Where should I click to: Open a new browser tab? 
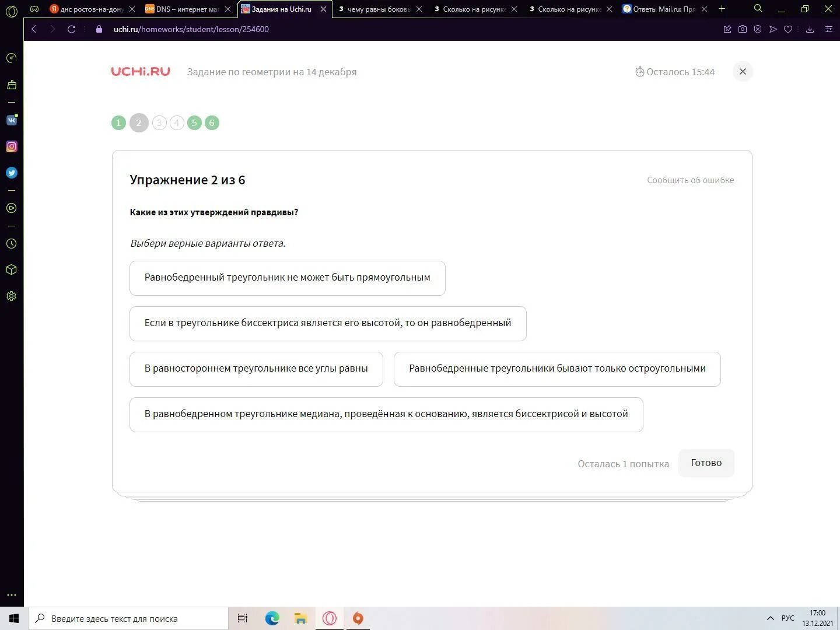(722, 9)
